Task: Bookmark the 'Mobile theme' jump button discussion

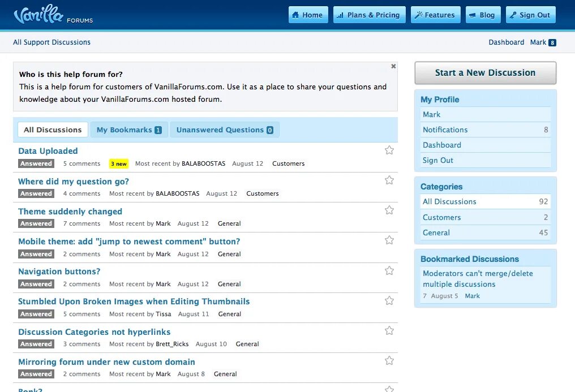Action: 389,240
